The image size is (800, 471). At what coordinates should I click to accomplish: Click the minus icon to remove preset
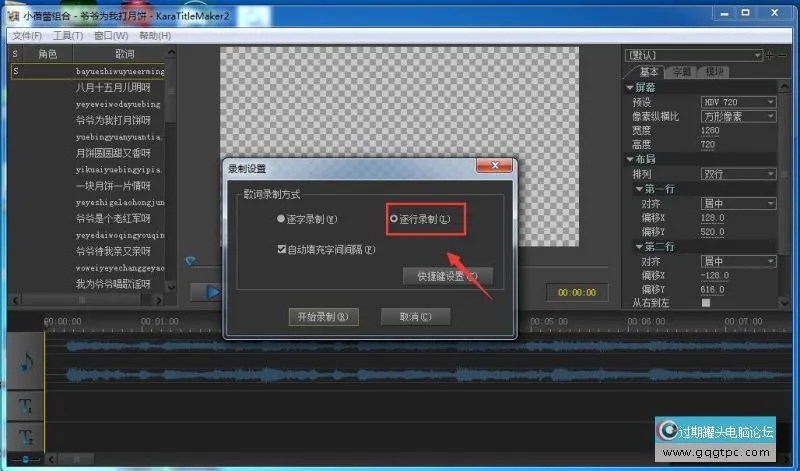click(782, 55)
